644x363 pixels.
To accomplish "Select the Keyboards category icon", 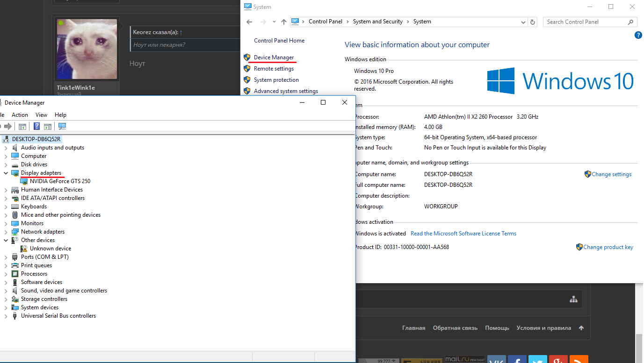I will (15, 206).
